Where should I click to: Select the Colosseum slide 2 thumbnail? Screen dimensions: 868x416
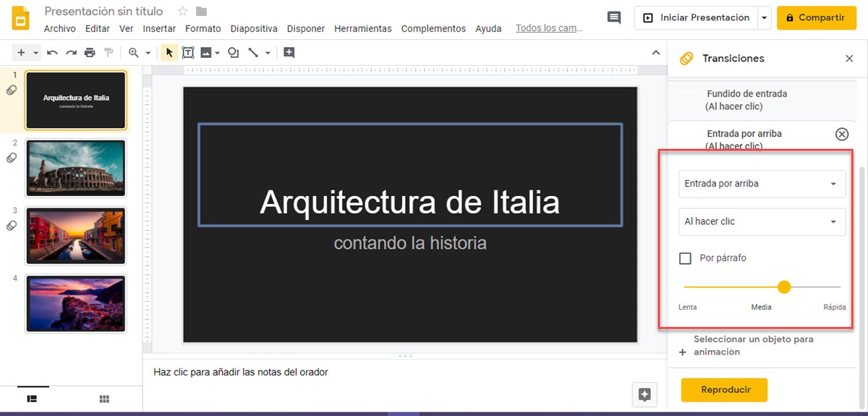(x=76, y=168)
